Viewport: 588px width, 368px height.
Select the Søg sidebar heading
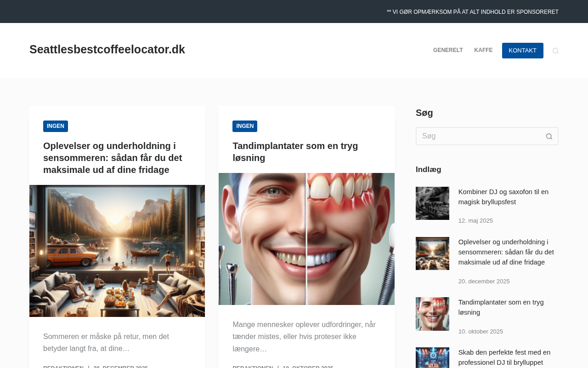click(424, 113)
